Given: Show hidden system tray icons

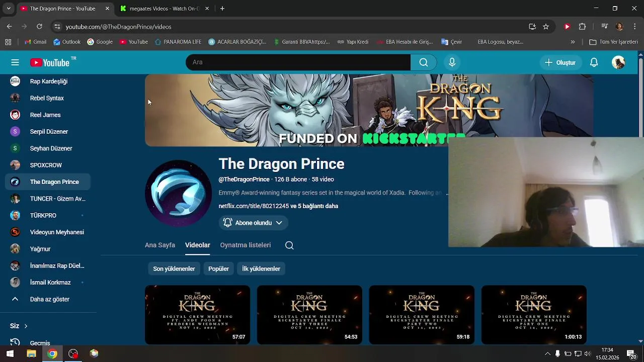Looking at the screenshot, I should [547, 353].
